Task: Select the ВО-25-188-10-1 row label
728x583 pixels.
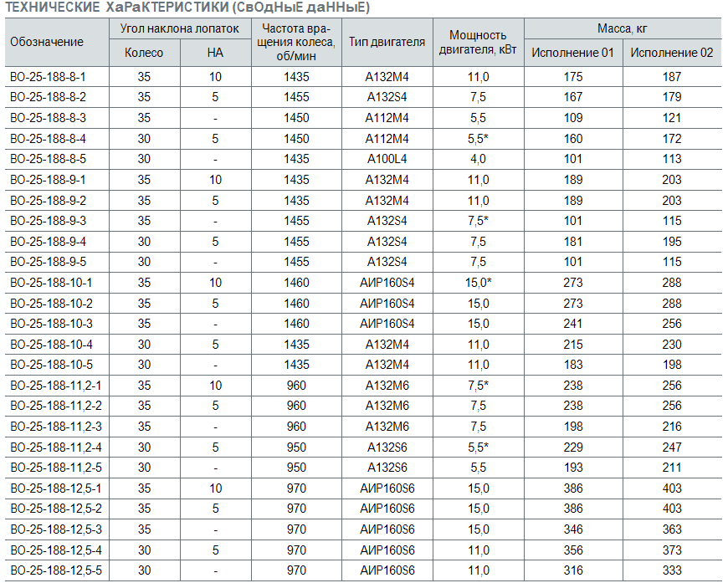Action: [x=51, y=282]
